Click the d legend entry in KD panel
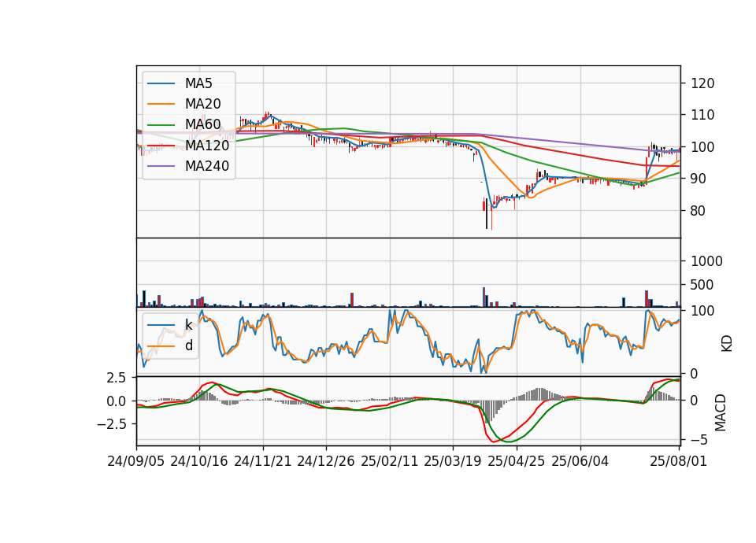756x543 pixels. point(189,345)
